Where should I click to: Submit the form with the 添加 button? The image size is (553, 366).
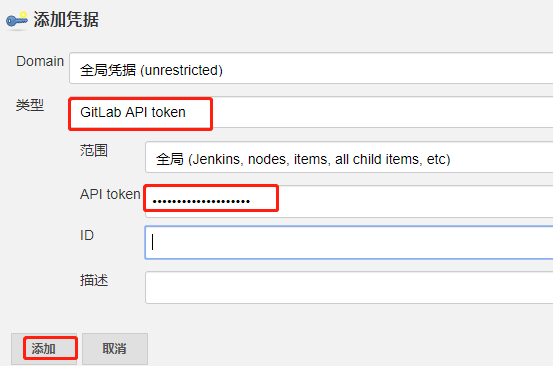tap(44, 349)
